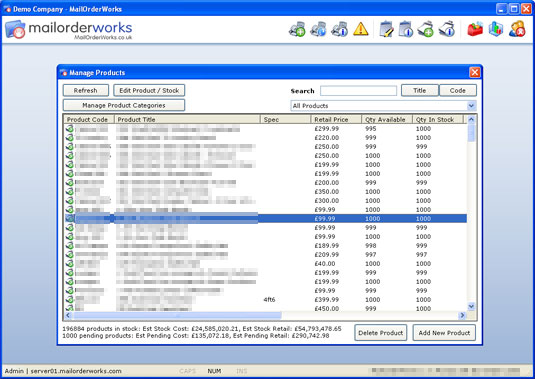
Task: Sort by the Product Title column header
Action: click(187, 119)
